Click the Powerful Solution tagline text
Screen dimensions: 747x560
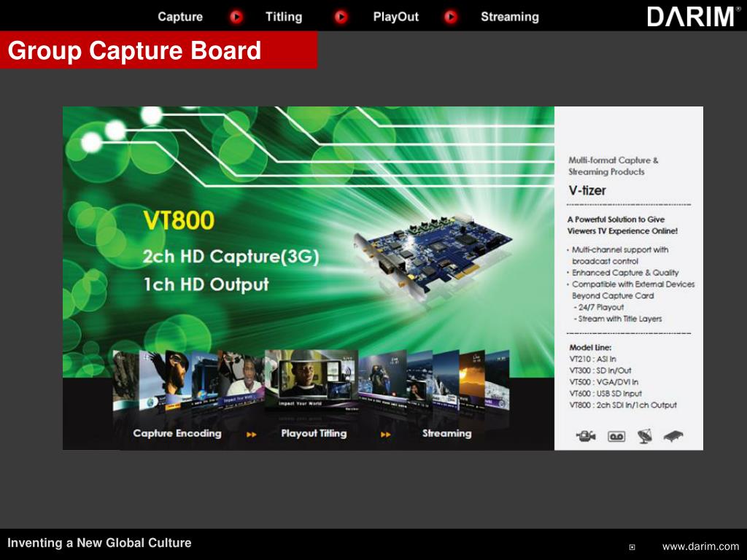(x=622, y=225)
